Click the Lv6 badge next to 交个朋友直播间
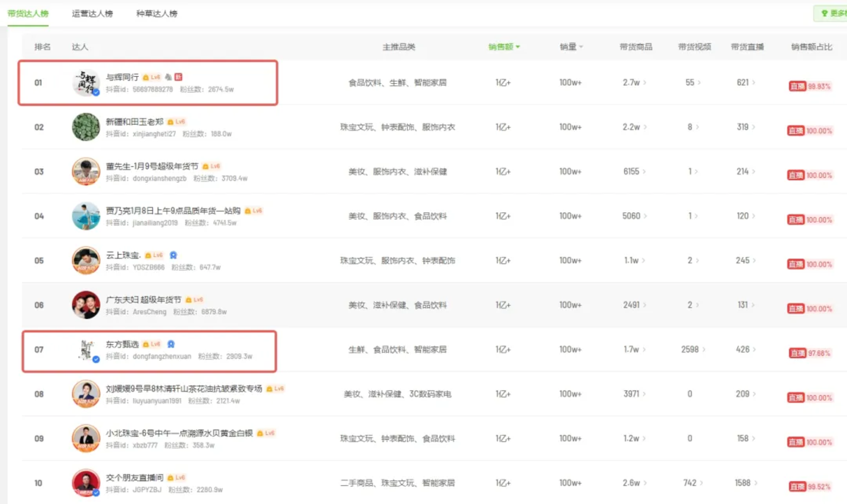This screenshot has width=847, height=504. (x=177, y=478)
